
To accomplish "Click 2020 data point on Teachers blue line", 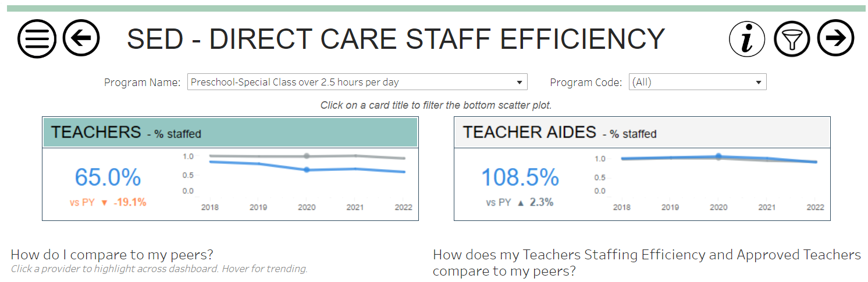I will pyautogui.click(x=307, y=170).
